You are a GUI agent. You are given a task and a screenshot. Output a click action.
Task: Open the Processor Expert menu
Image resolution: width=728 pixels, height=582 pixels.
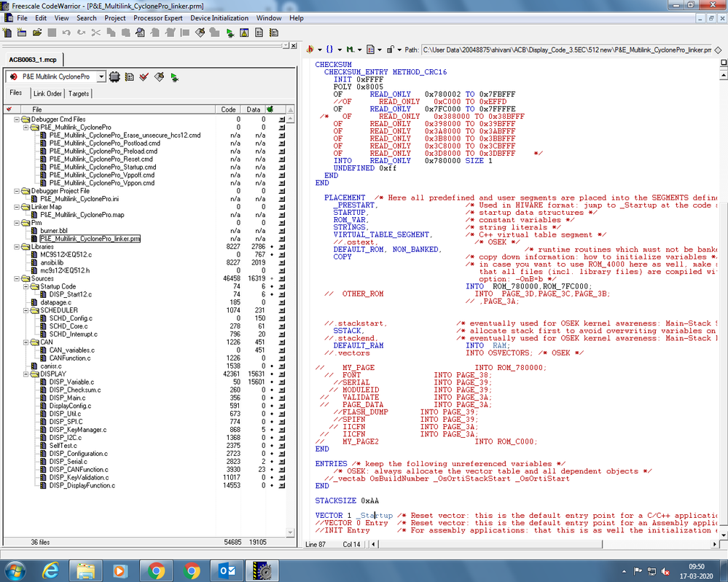pos(157,17)
